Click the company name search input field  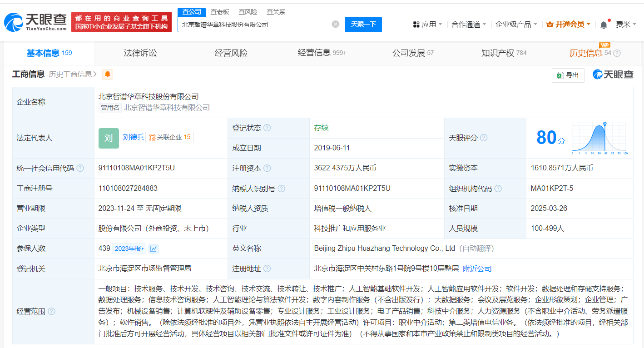[x=254, y=25]
